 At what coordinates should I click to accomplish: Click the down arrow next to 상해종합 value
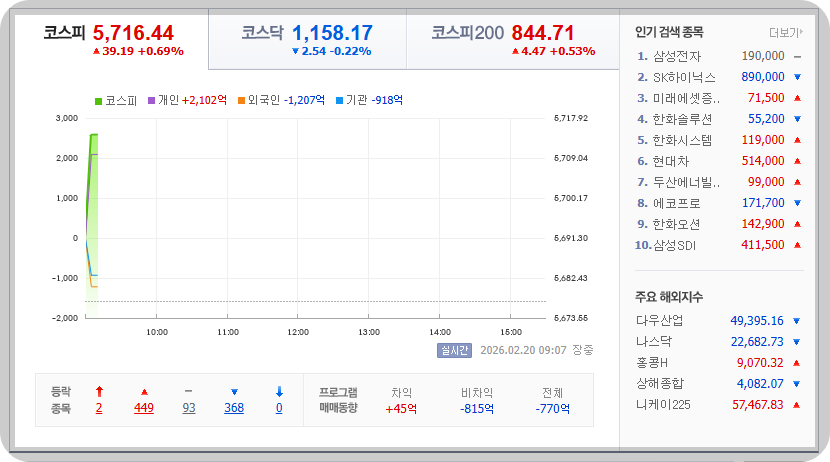(x=797, y=384)
